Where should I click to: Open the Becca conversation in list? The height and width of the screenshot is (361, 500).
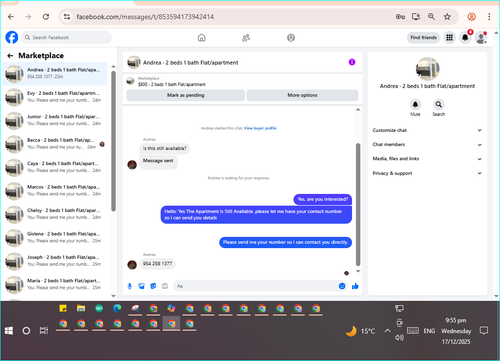[x=55, y=144]
